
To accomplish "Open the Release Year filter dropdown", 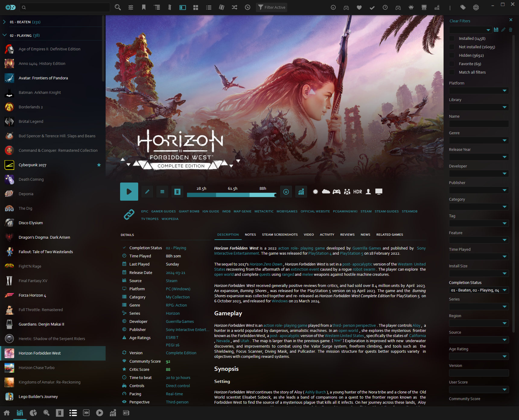I will (x=479, y=157).
